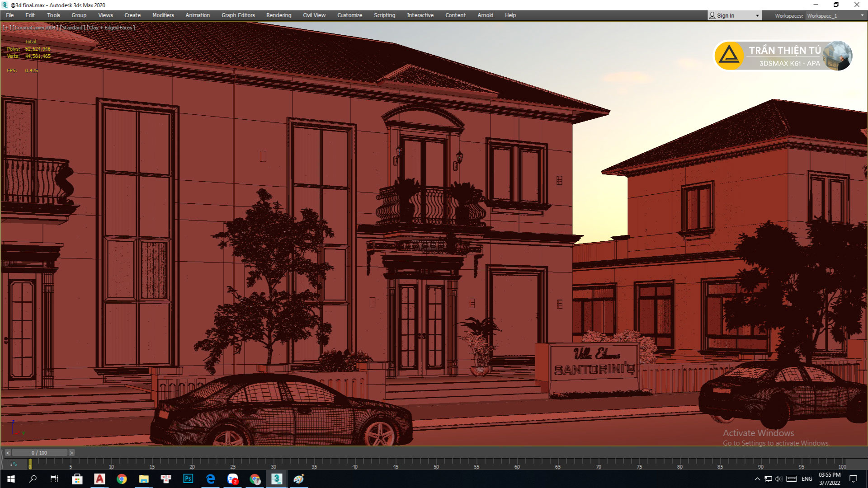Click the Microsoft Edge taskbar icon
Screen dimensions: 868x488
coord(211,479)
